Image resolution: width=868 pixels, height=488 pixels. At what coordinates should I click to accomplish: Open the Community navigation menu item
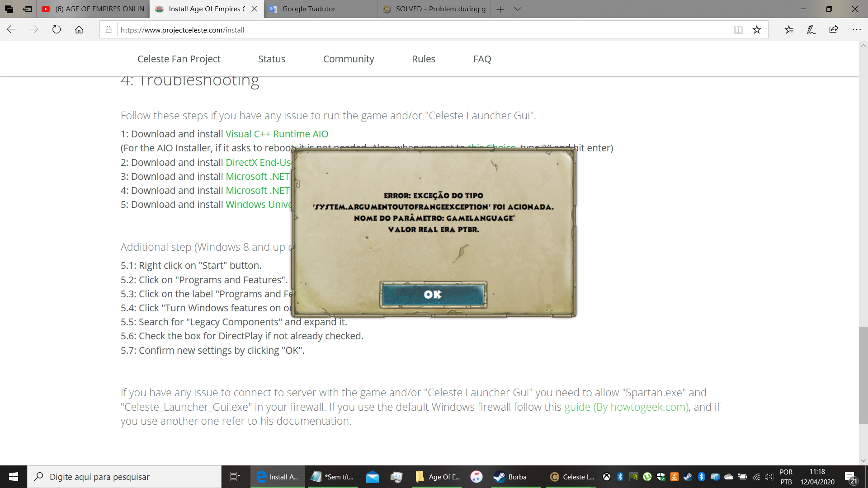(348, 59)
